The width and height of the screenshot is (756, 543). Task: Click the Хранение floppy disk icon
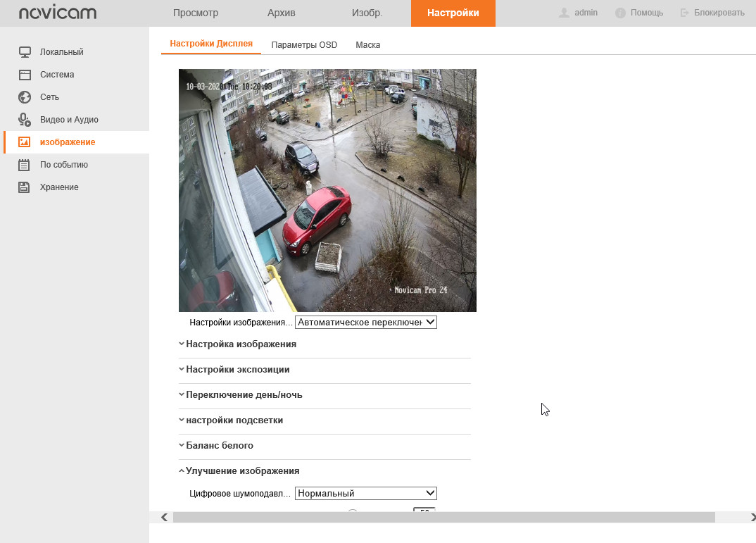(24, 187)
